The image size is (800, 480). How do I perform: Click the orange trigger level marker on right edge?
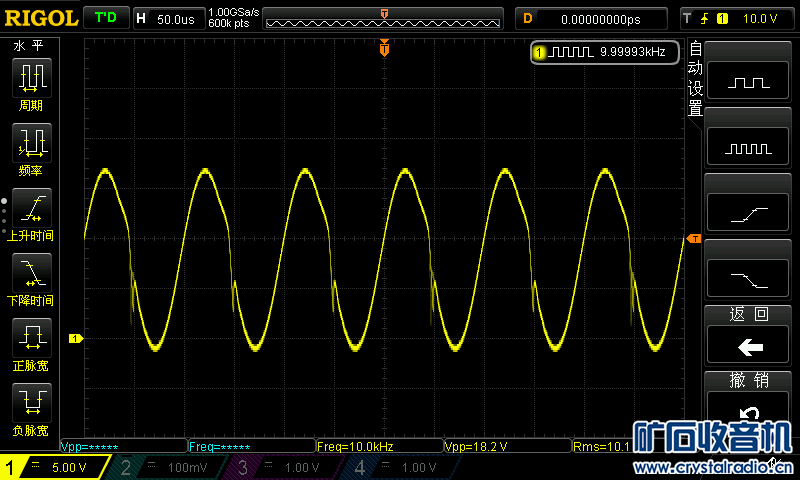(693, 238)
